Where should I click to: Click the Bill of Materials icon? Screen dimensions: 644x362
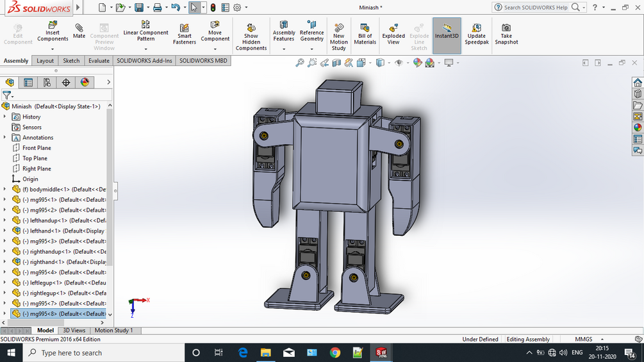pos(365,34)
